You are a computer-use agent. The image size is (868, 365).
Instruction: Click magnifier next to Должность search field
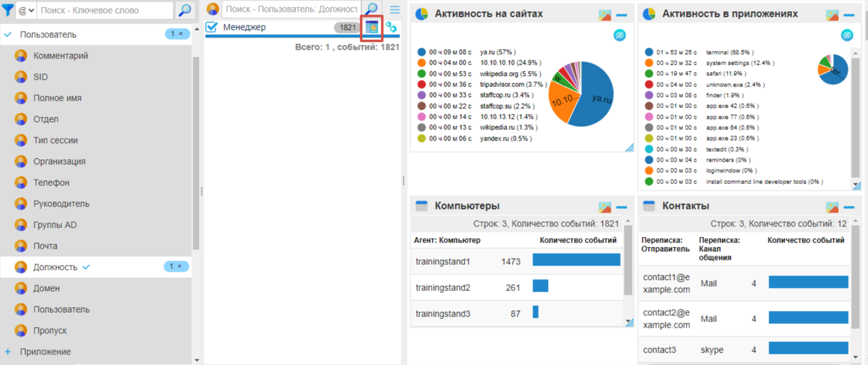point(372,9)
